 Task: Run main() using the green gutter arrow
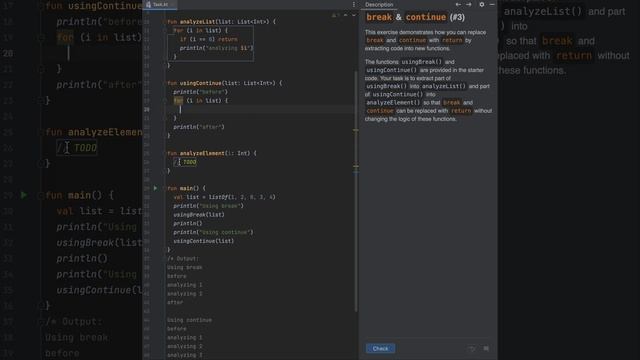point(155,188)
